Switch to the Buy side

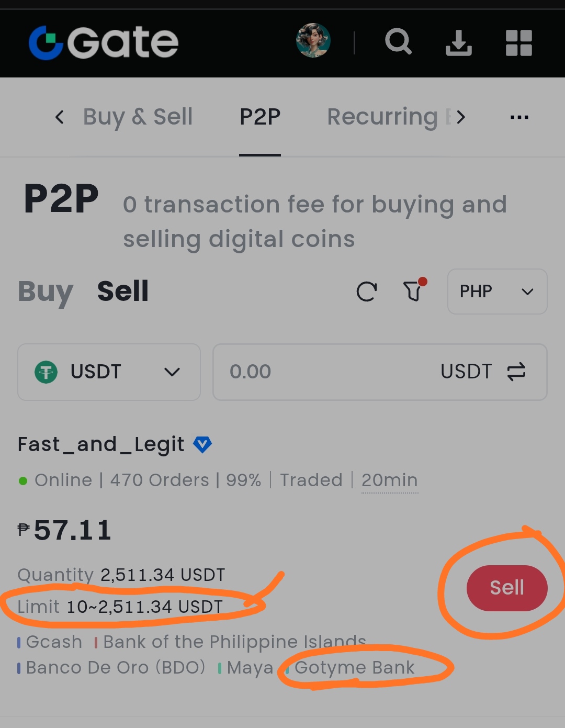tap(46, 292)
